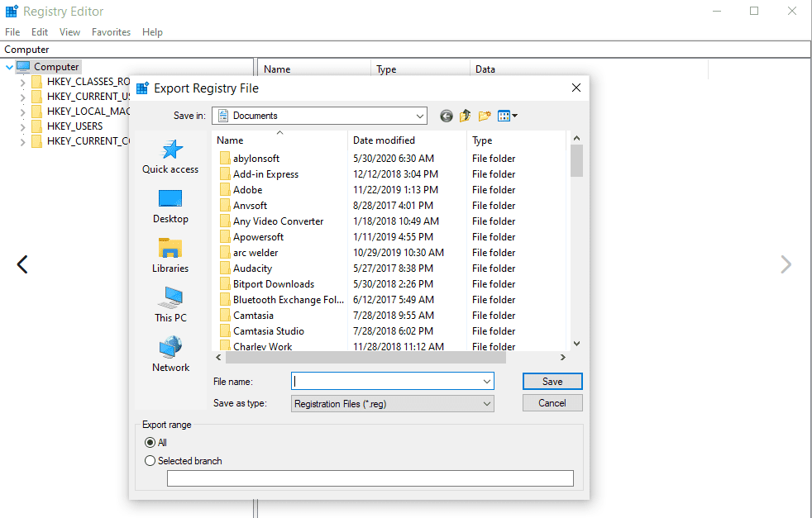Screen dimensions: 812x518
Task: Sort files by Name column header
Action: pos(279,140)
